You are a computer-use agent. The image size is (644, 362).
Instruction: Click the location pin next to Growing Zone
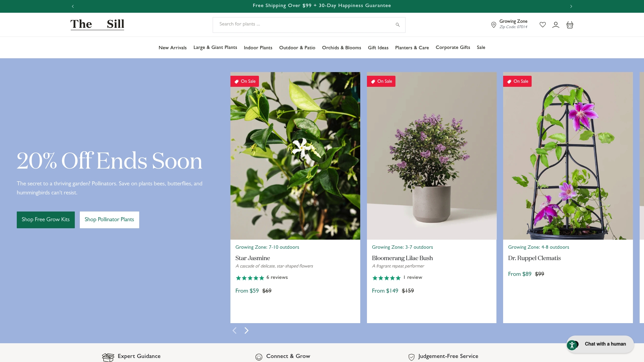(x=493, y=24)
